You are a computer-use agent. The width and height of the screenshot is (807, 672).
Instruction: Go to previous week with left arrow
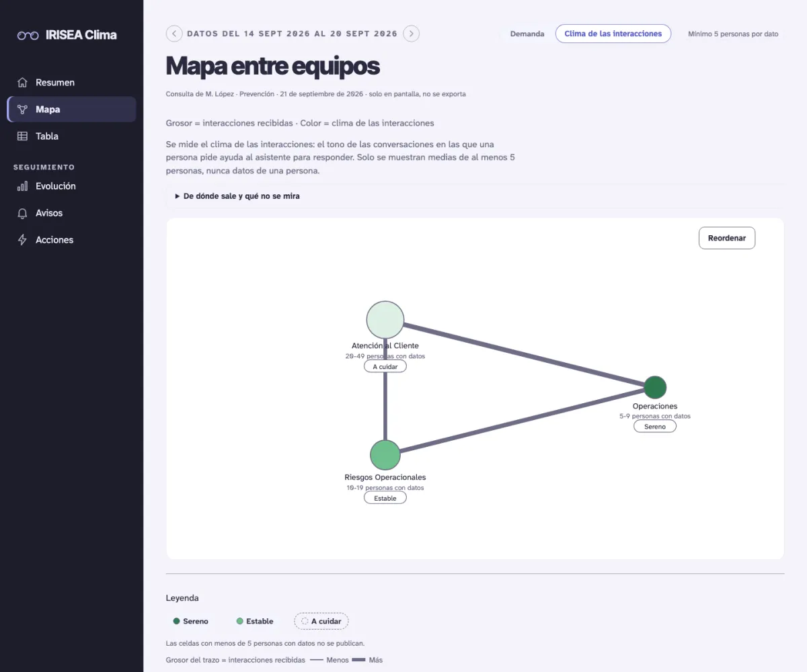pos(174,34)
